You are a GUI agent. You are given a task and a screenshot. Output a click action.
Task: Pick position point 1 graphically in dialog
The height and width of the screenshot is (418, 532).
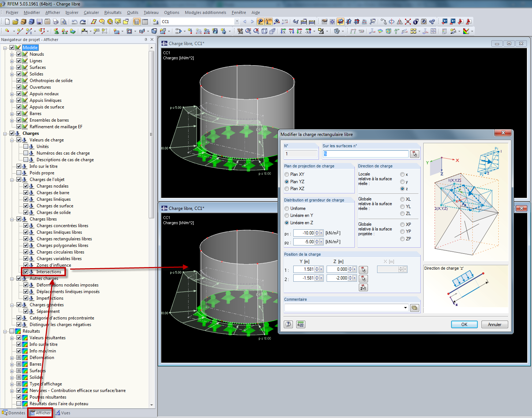(363, 270)
